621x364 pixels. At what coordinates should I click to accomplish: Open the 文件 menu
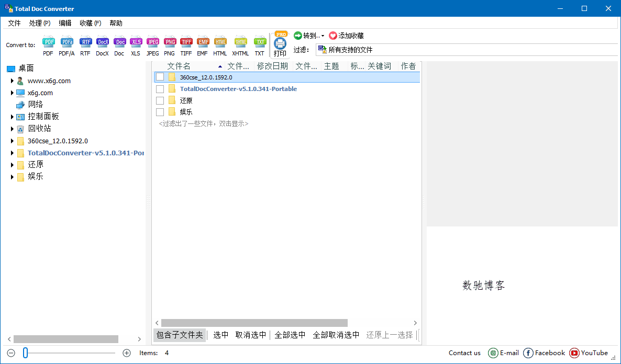[x=14, y=23]
